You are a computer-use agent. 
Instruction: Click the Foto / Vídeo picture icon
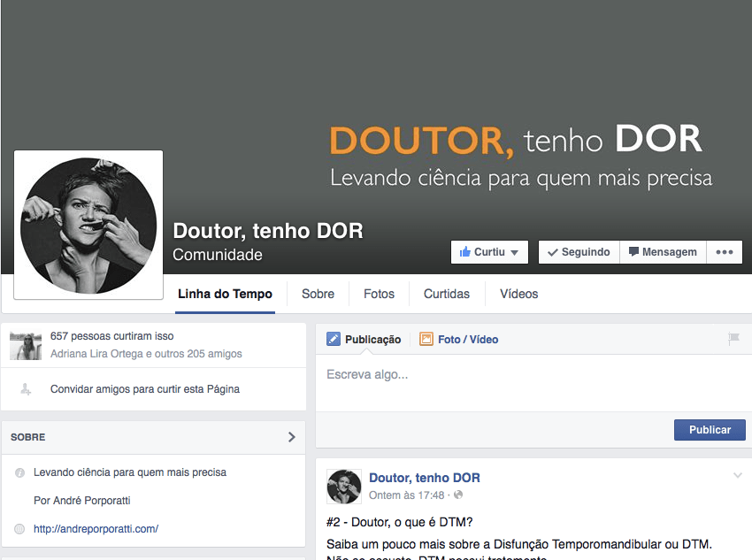pos(426,339)
